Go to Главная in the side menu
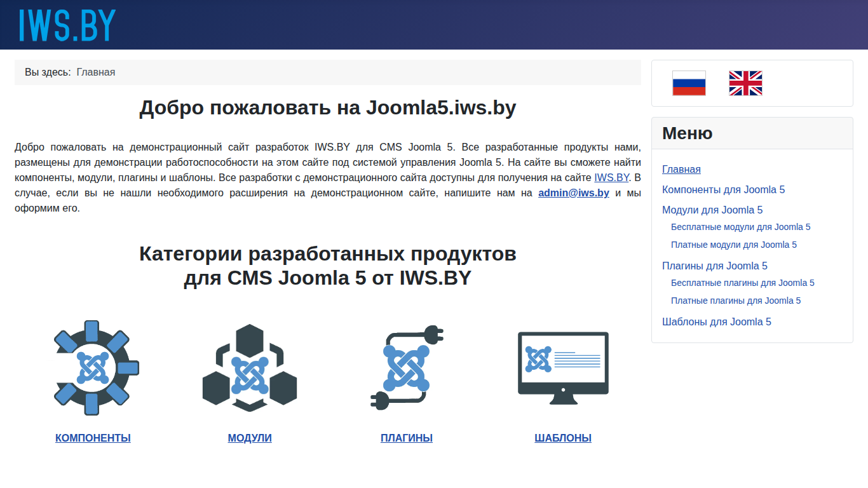The height and width of the screenshot is (488, 868). 681,169
